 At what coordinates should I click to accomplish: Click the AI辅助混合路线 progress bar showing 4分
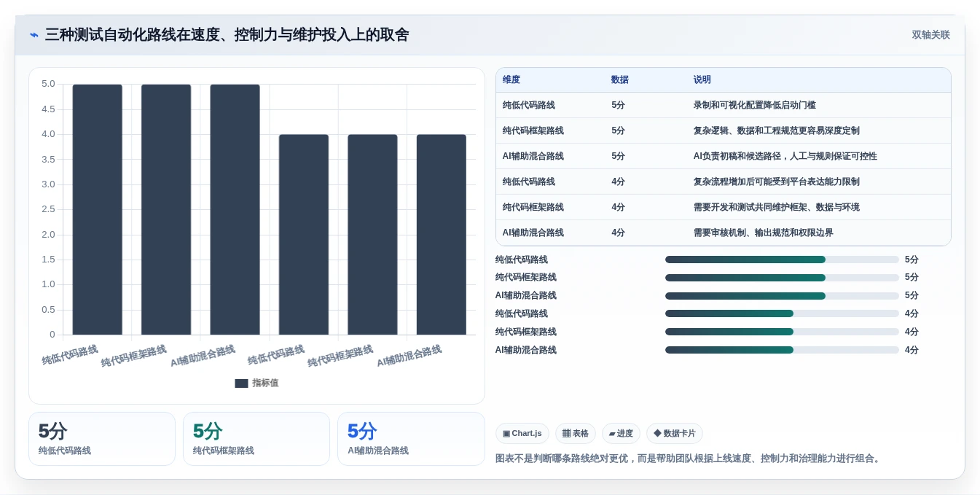point(782,351)
